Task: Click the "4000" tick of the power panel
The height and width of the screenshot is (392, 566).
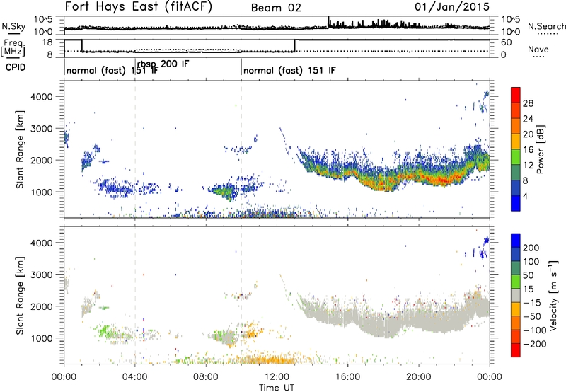Action: 41,97
